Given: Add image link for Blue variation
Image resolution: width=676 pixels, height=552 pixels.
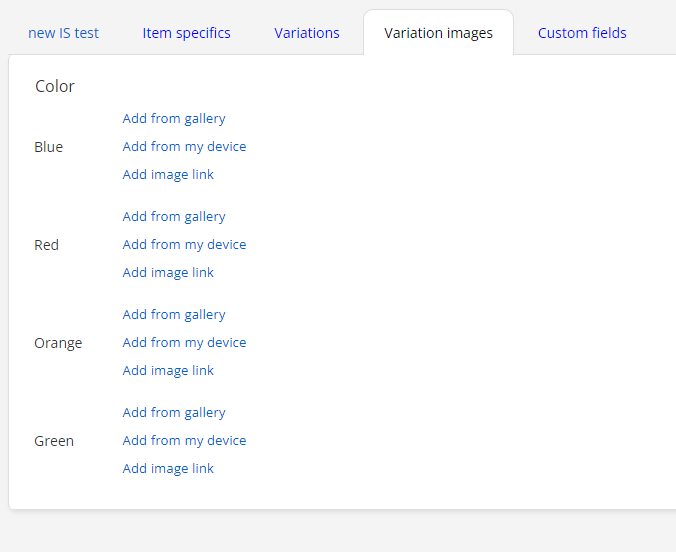Looking at the screenshot, I should pyautogui.click(x=168, y=175).
